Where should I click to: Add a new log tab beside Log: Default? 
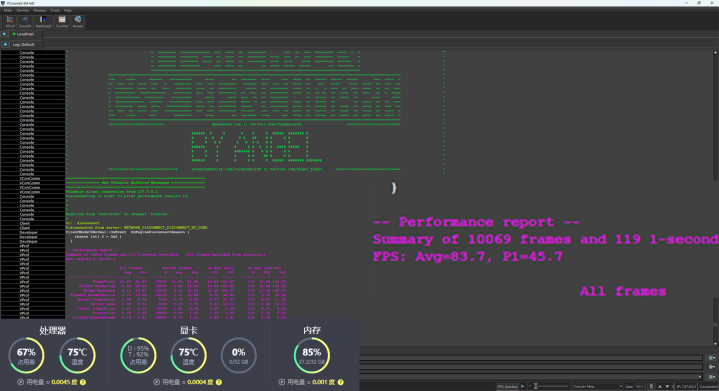[5, 44]
